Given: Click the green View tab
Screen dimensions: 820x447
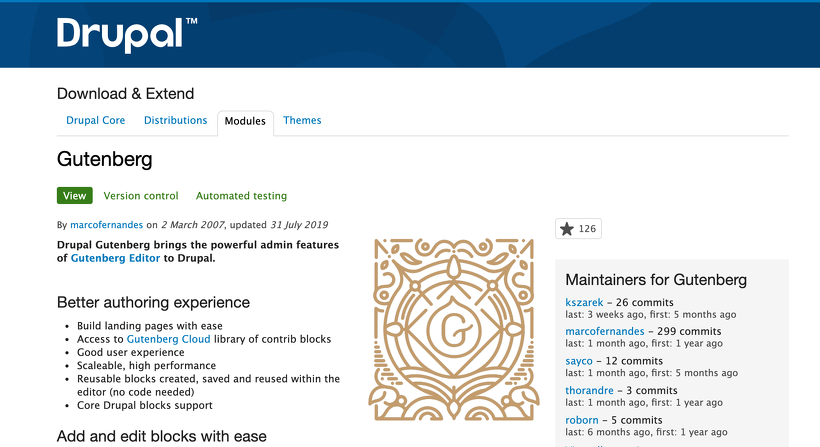Looking at the screenshot, I should click(75, 196).
